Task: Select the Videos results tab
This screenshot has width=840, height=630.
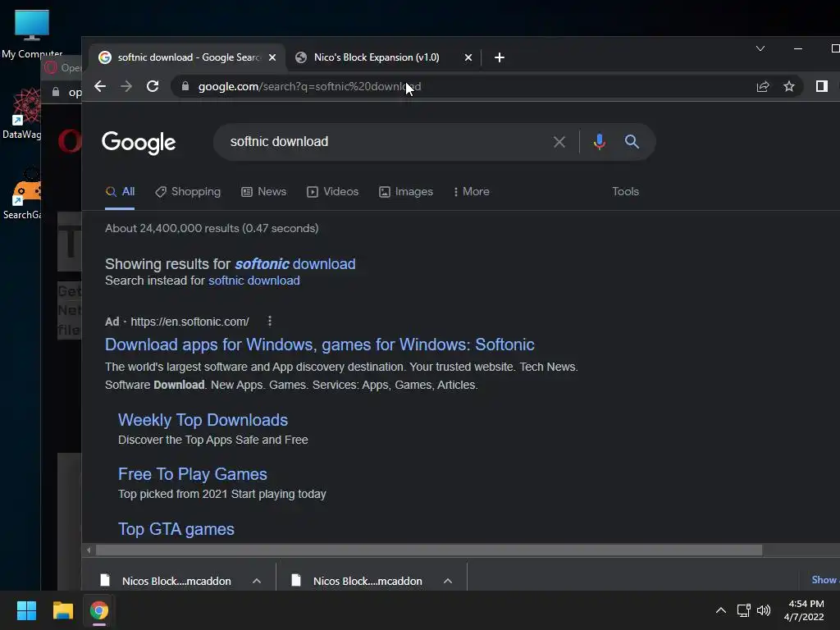Action: point(333,192)
